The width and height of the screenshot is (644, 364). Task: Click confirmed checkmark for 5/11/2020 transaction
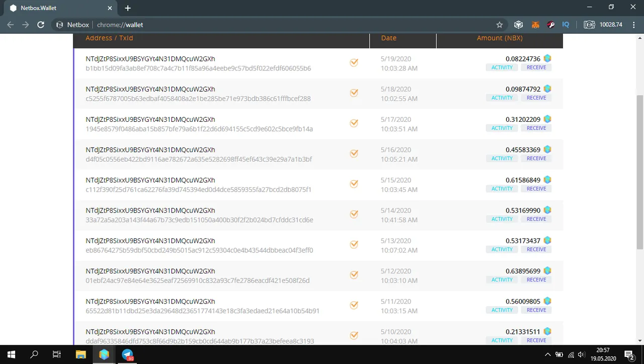pos(354,305)
